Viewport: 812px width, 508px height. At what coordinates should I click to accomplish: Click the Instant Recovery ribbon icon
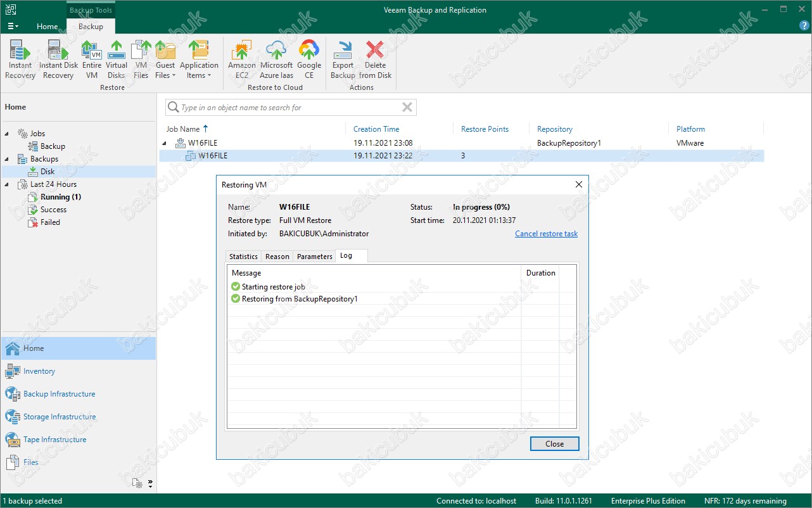tap(20, 60)
